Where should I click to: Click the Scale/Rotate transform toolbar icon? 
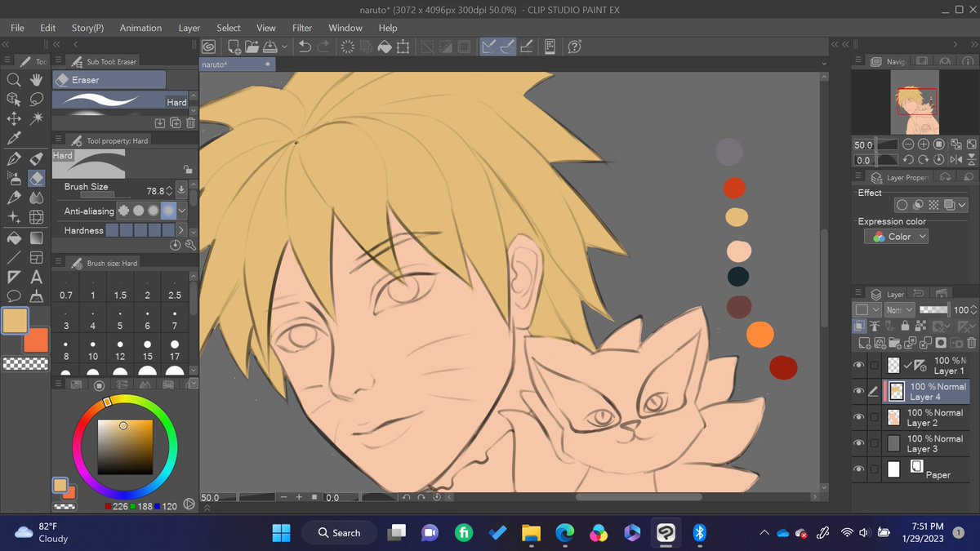pyautogui.click(x=403, y=47)
